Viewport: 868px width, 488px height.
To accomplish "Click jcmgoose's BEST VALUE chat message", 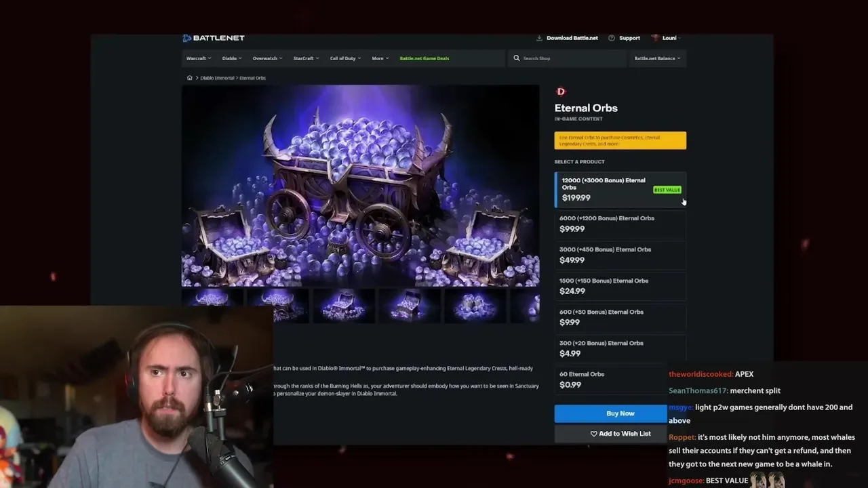I will tap(727, 481).
